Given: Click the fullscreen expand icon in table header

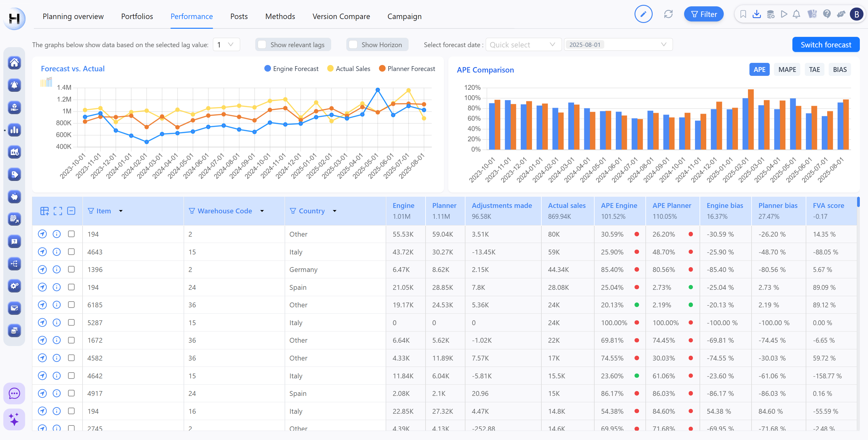Looking at the screenshot, I should pos(58,211).
